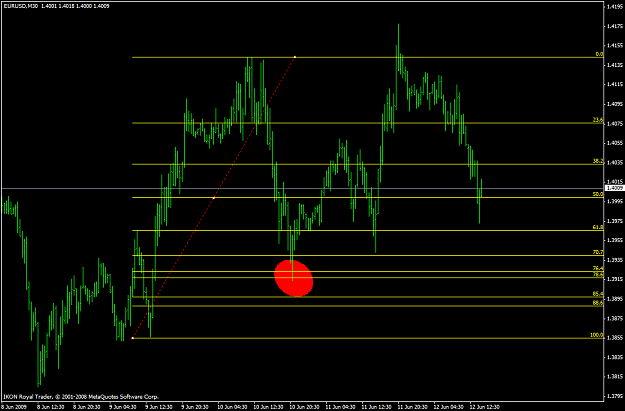This screenshot has width=625, height=411.
Task: Grab the middle Fibonacci trendline handle
Action: pyautogui.click(x=214, y=198)
